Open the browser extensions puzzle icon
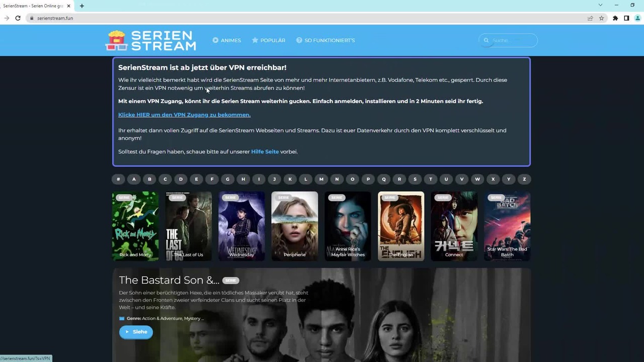This screenshot has height=362, width=644. coord(615,18)
